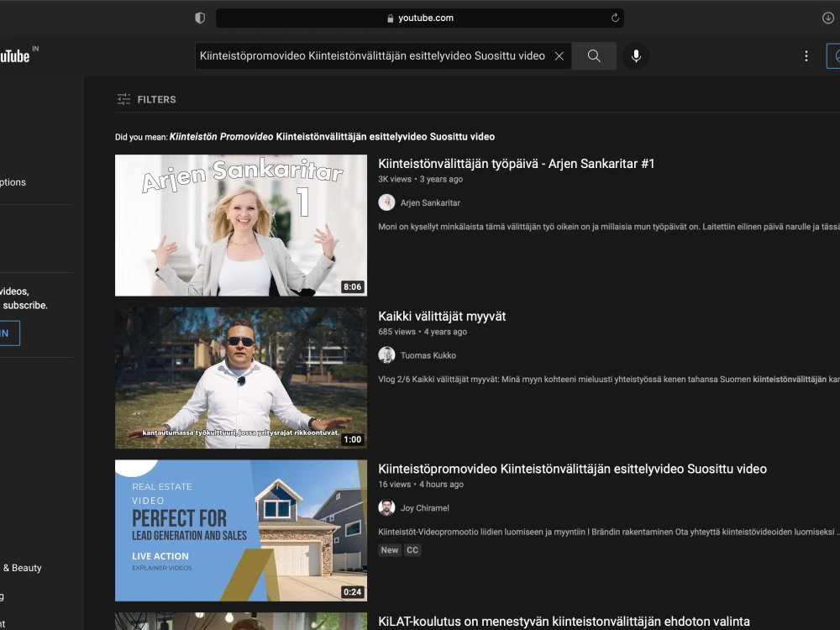Screen dimensions: 840x630
Task: Click the 8:06 duration badge
Action: coord(353,286)
